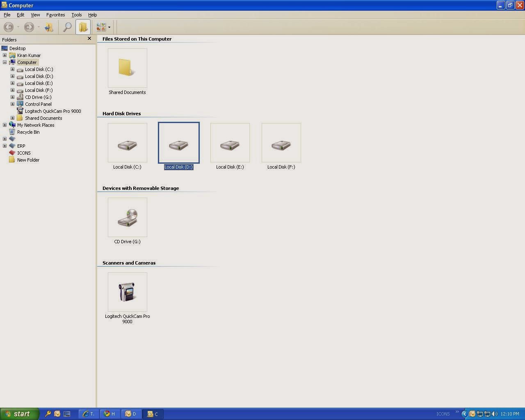The width and height of the screenshot is (525, 420).
Task: Open the Favorites menu
Action: coord(55,15)
